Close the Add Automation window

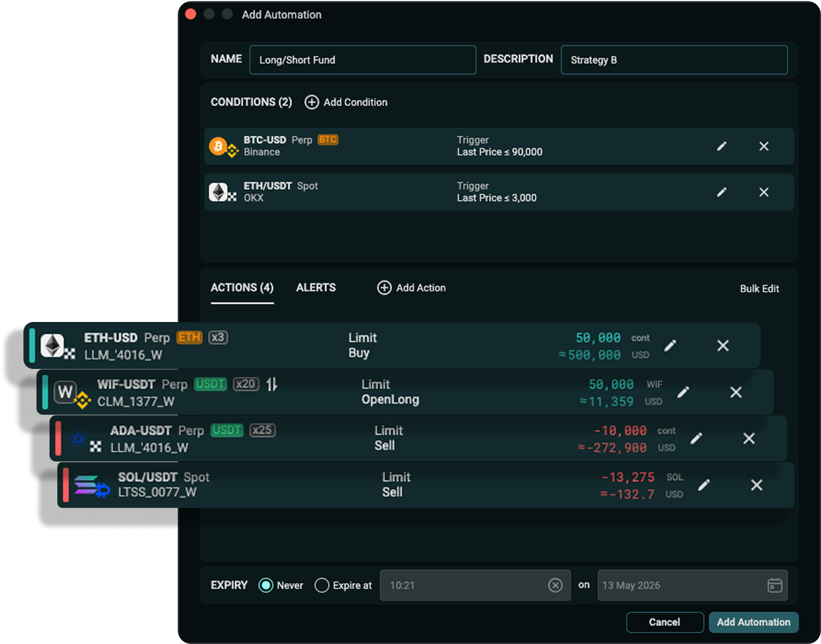(x=191, y=14)
